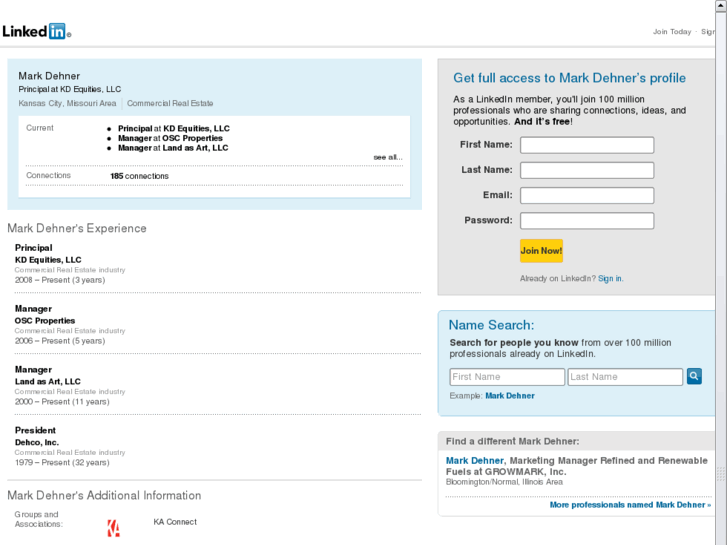The height and width of the screenshot is (545, 727).
Task: Focus the Password field
Action: pyautogui.click(x=587, y=221)
